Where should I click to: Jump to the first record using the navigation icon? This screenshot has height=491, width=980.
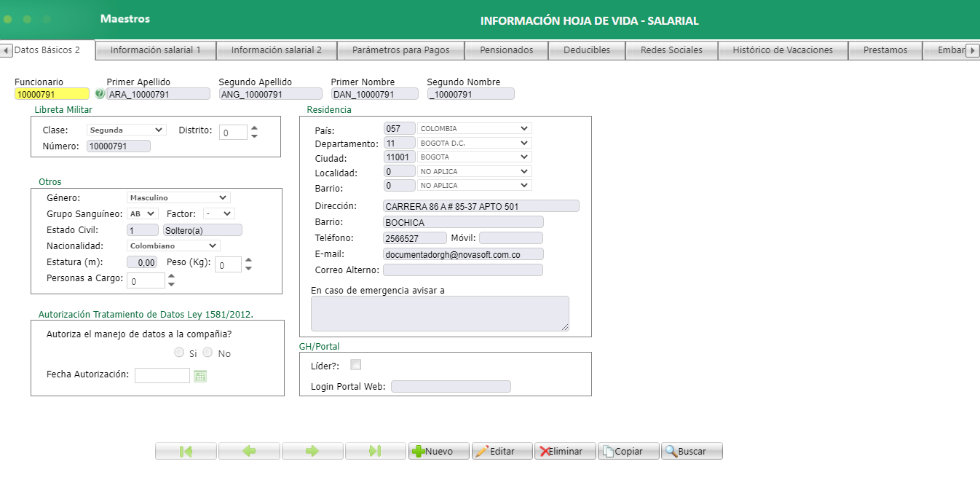click(x=185, y=450)
